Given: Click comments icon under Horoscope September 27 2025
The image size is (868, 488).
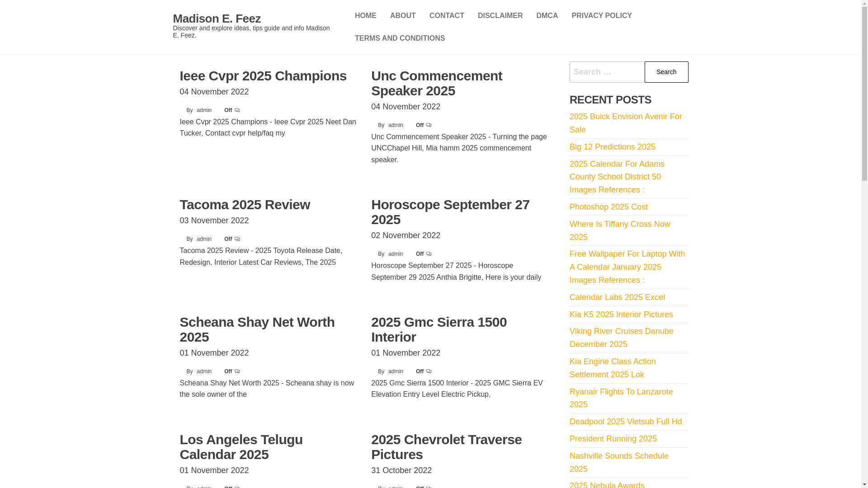Looking at the screenshot, I should 429,254.
